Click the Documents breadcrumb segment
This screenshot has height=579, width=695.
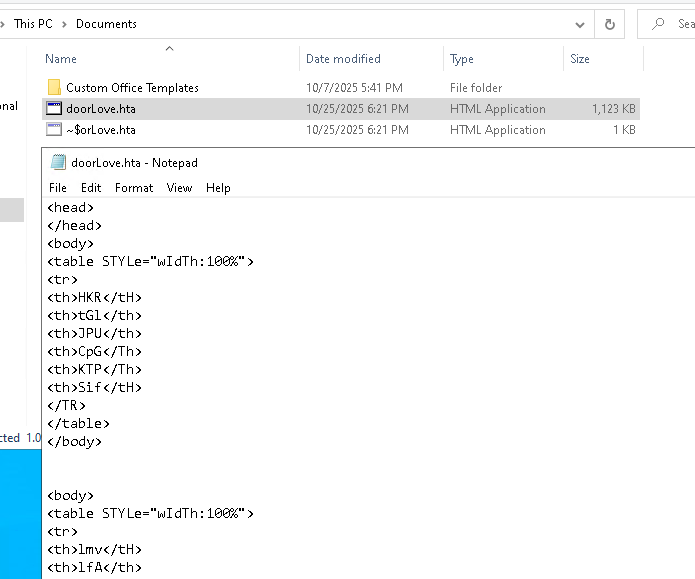[x=106, y=24]
